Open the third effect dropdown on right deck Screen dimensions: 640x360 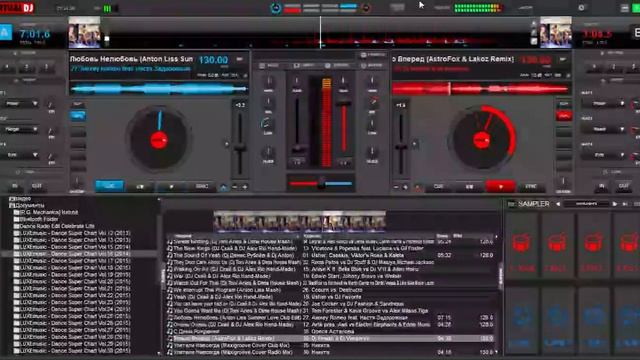(x=603, y=155)
